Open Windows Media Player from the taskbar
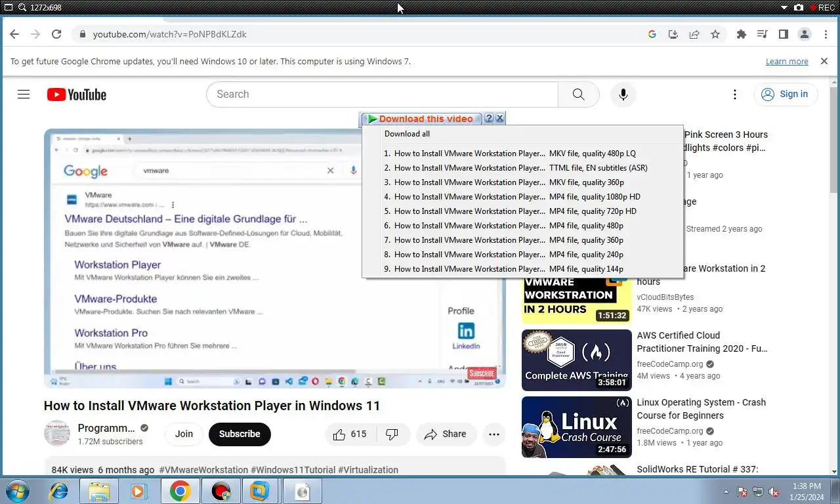Screen dimensions: 840x504 click(x=138, y=491)
